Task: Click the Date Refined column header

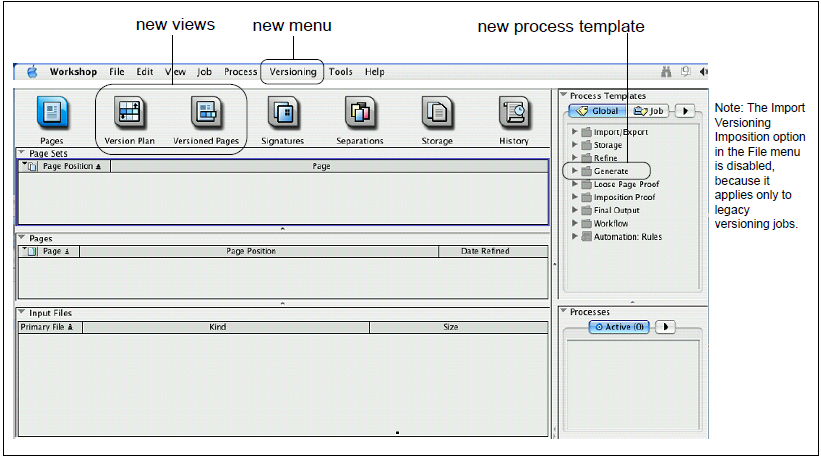Action: (x=484, y=251)
